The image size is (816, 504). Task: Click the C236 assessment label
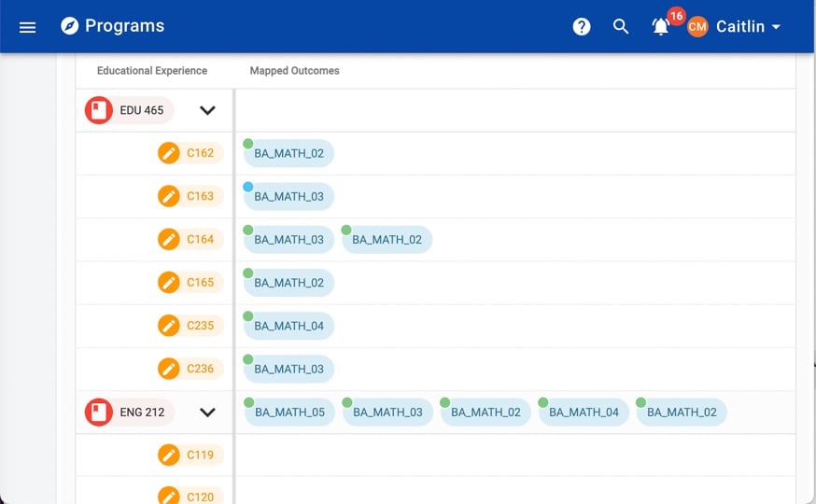[x=201, y=369]
